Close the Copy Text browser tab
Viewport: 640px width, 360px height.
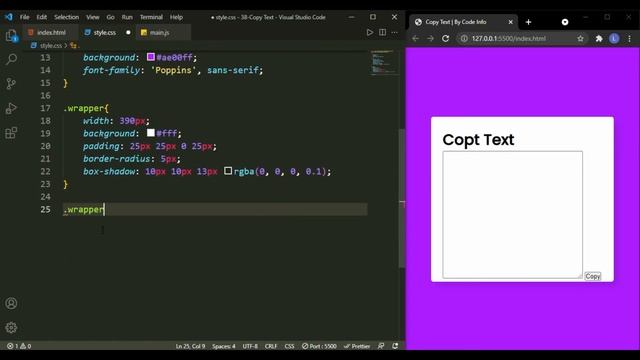(x=511, y=22)
